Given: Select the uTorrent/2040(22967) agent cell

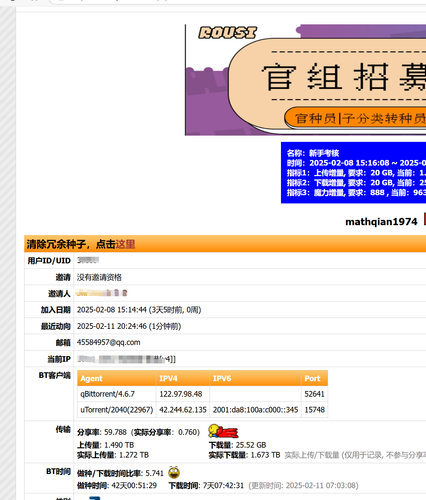Looking at the screenshot, I should 117,410.
